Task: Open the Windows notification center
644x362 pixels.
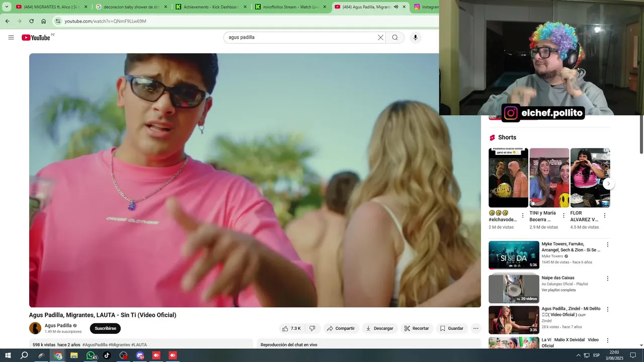Action: coord(633,355)
